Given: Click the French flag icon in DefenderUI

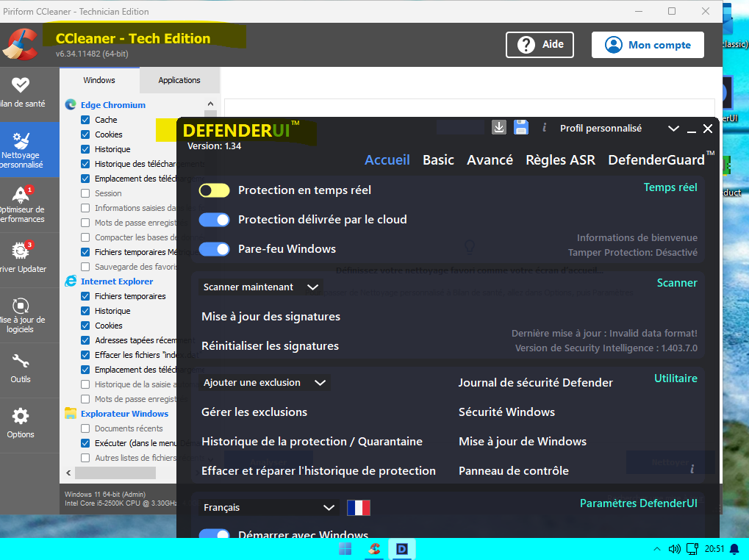Looking at the screenshot, I should (x=358, y=508).
